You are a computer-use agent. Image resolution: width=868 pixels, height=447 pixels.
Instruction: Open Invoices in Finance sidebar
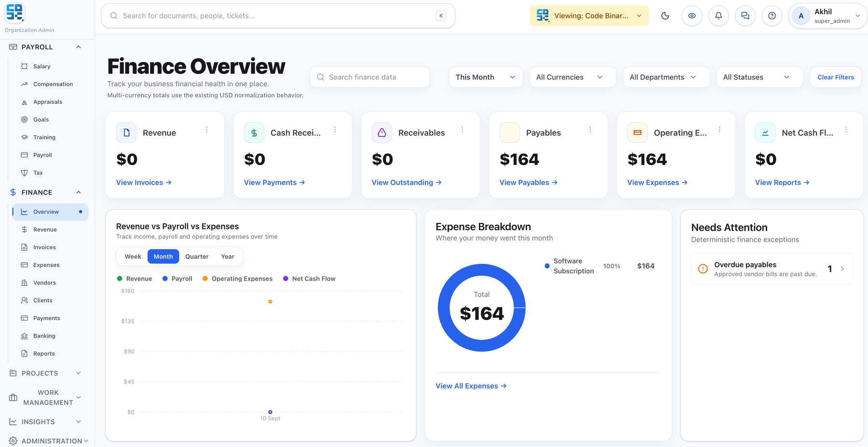pos(50,247)
